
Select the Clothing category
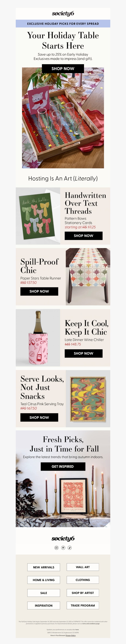(x=83, y=580)
